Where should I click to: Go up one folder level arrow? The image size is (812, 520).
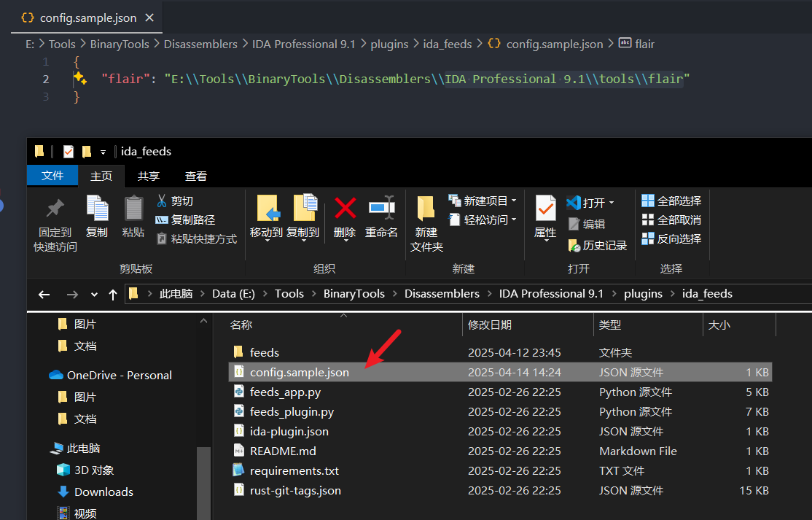click(112, 295)
